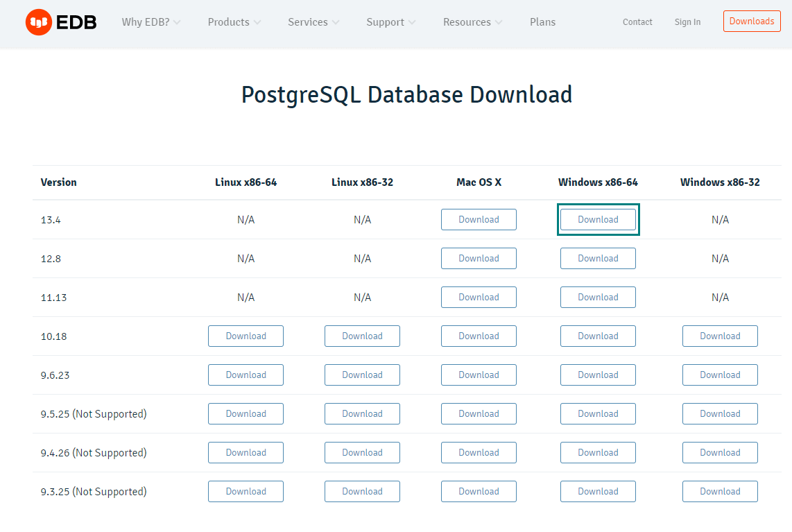Expand the Why EDB? menu

click(151, 22)
